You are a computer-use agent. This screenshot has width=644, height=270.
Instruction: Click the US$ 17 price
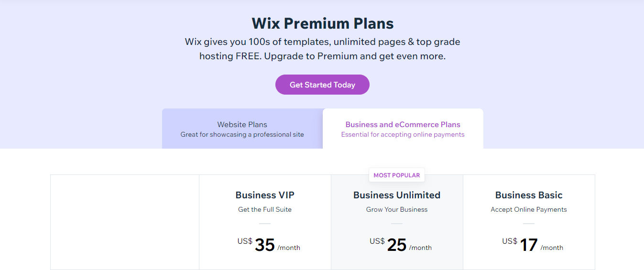(x=528, y=245)
